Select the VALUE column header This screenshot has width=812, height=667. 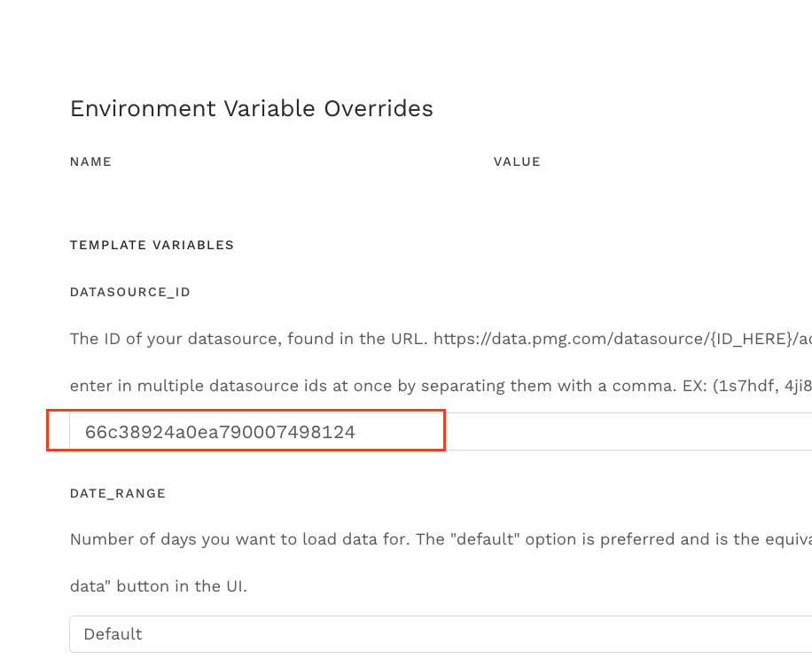pos(517,162)
